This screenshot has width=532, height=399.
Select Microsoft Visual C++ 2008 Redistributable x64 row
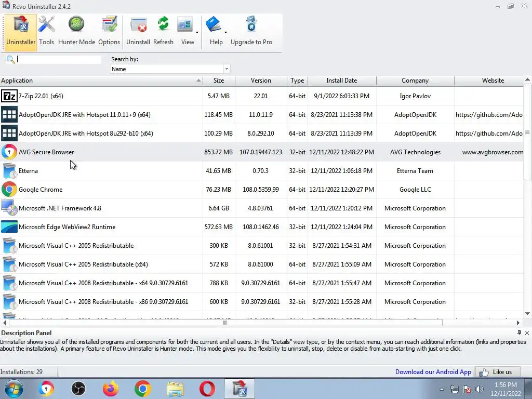click(x=261, y=283)
